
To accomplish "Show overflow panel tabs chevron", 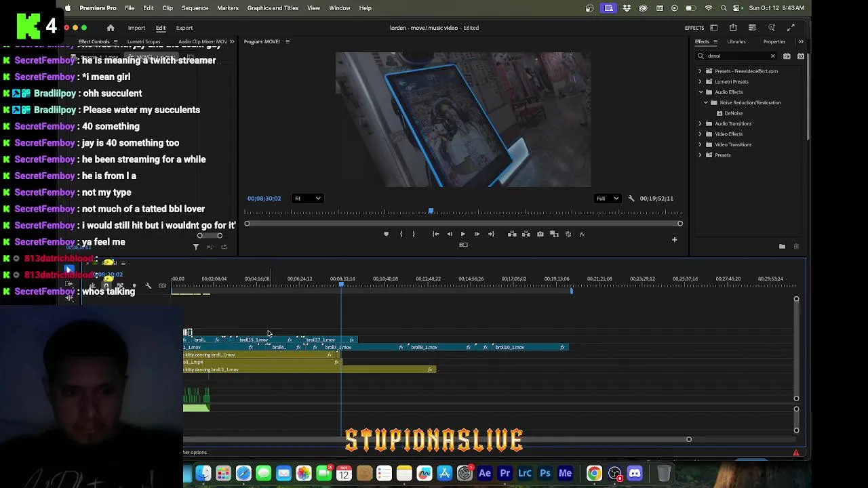I will pyautogui.click(x=801, y=41).
